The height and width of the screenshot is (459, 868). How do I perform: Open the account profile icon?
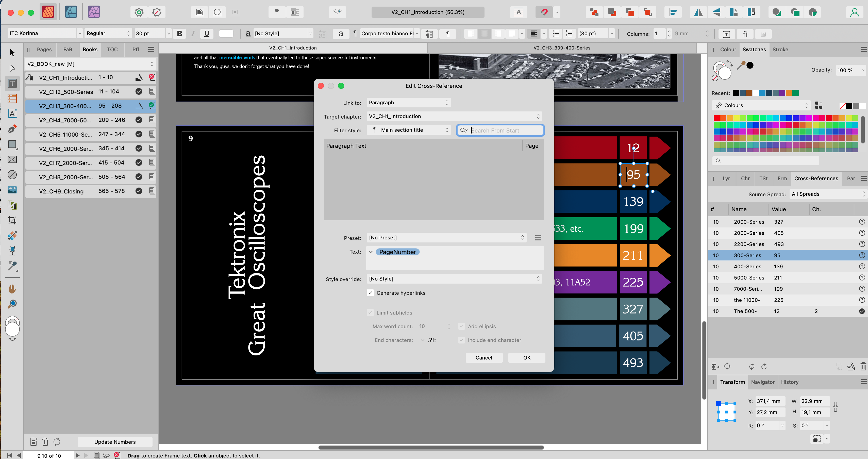tap(855, 12)
